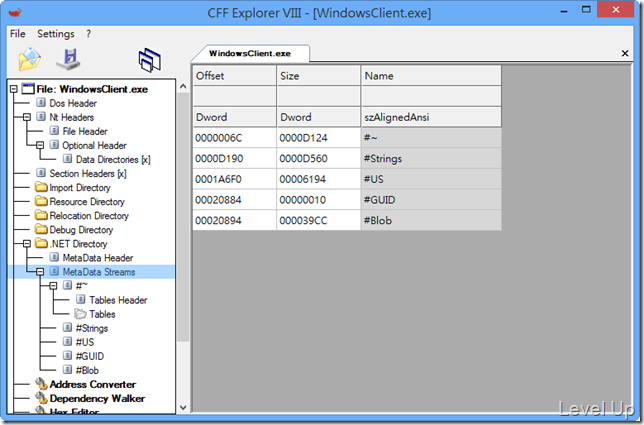Image resolution: width=644 pixels, height=425 pixels.
Task: Click the Save file toolbar icon
Action: click(69, 60)
